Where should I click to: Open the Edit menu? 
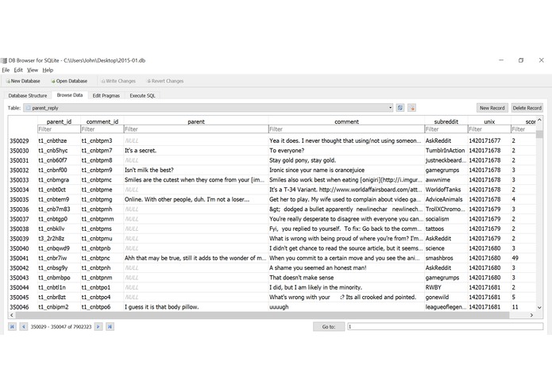pyautogui.click(x=18, y=70)
